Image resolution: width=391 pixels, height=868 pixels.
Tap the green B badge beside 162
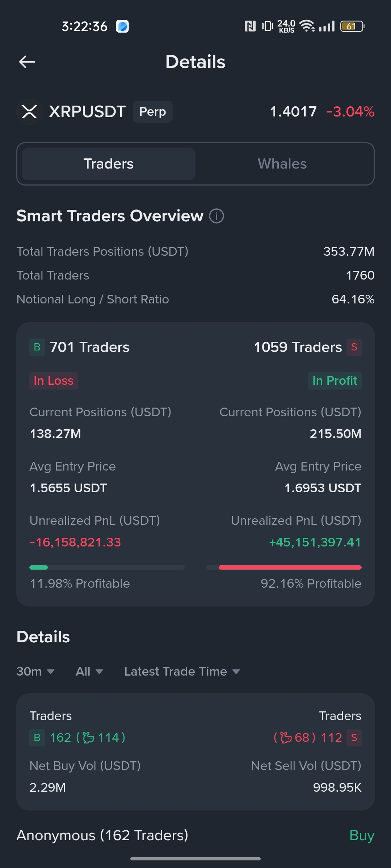coord(37,737)
